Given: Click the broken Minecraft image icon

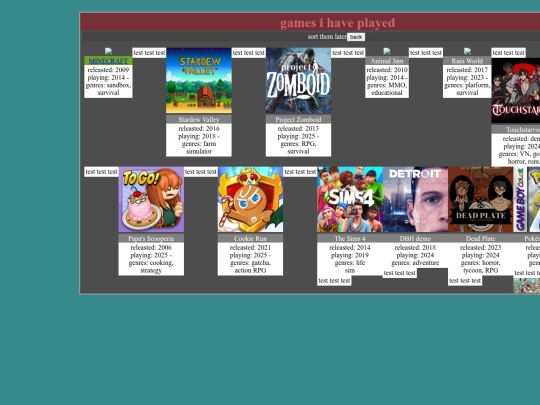Looking at the screenshot, I should tap(108, 51).
